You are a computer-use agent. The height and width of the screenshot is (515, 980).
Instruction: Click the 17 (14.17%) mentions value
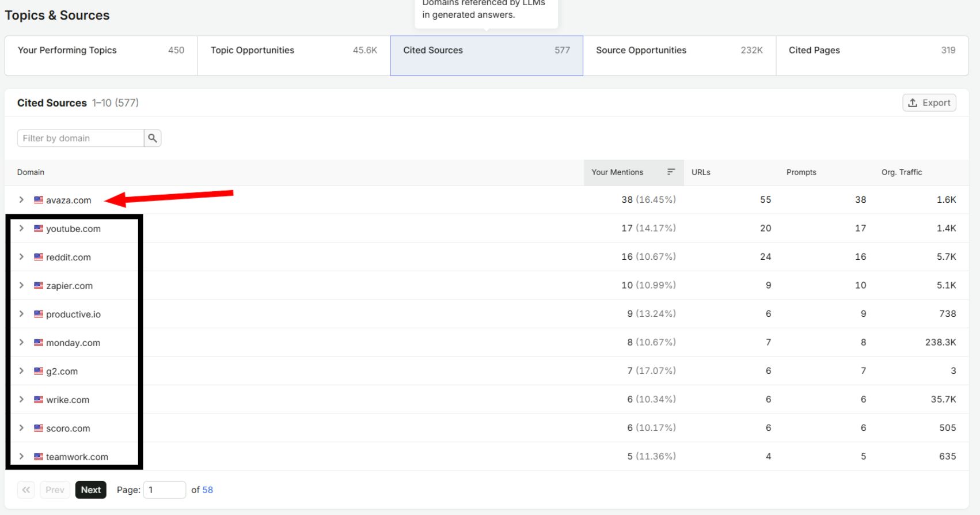pyautogui.click(x=648, y=228)
